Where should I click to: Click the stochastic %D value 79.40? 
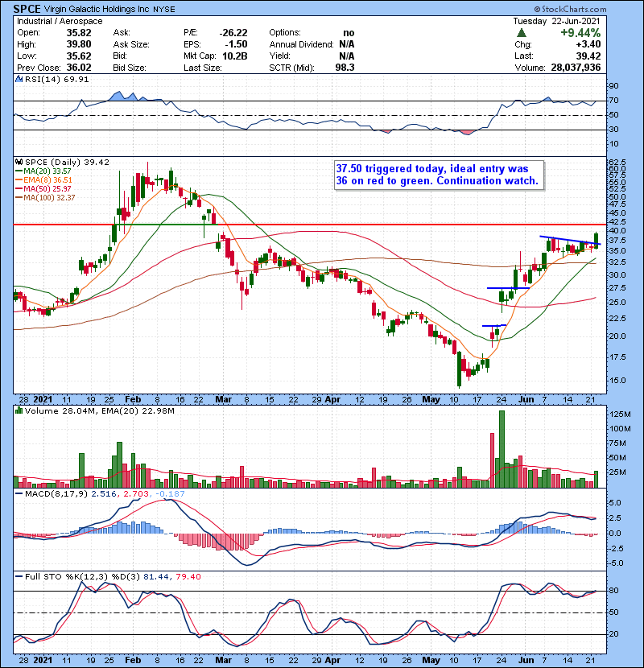(188, 576)
